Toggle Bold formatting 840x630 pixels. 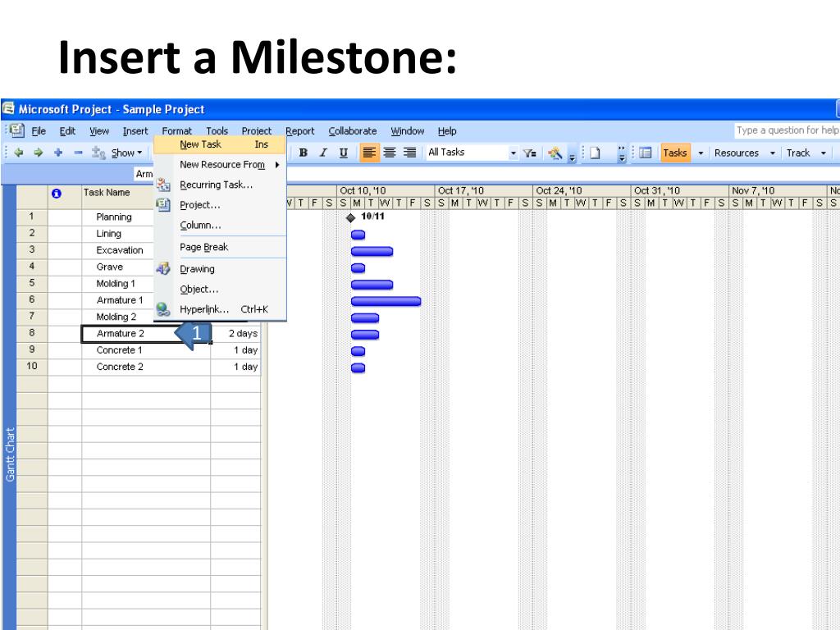point(304,153)
